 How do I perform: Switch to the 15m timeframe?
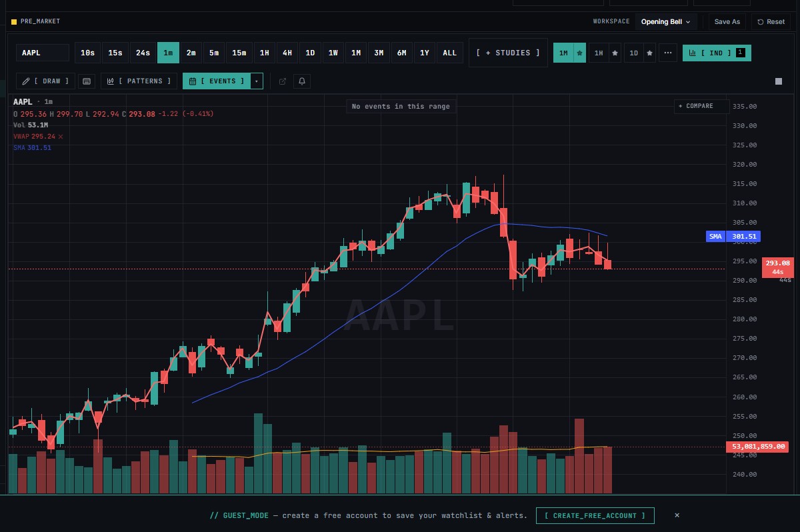click(x=239, y=53)
